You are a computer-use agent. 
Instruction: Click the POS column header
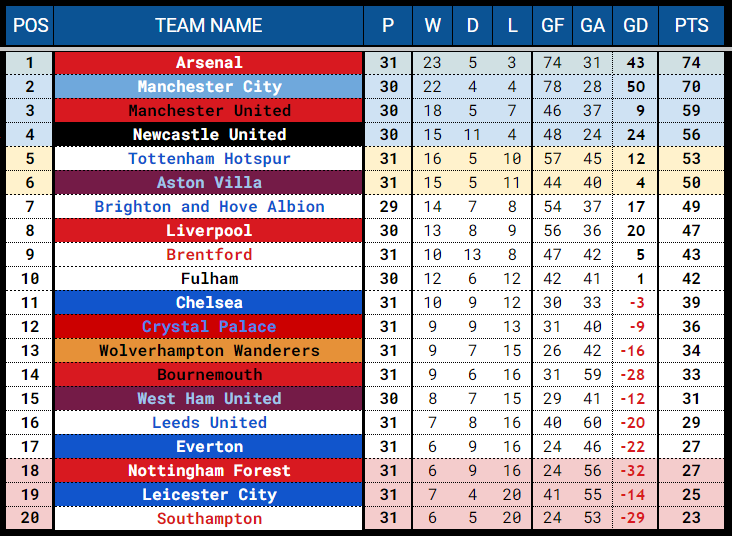coord(30,26)
